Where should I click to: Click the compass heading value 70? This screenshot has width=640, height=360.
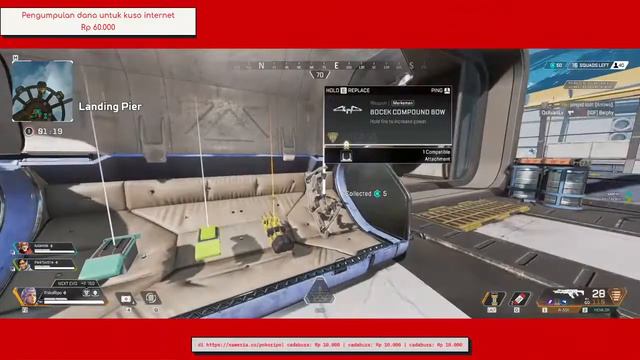pos(320,75)
